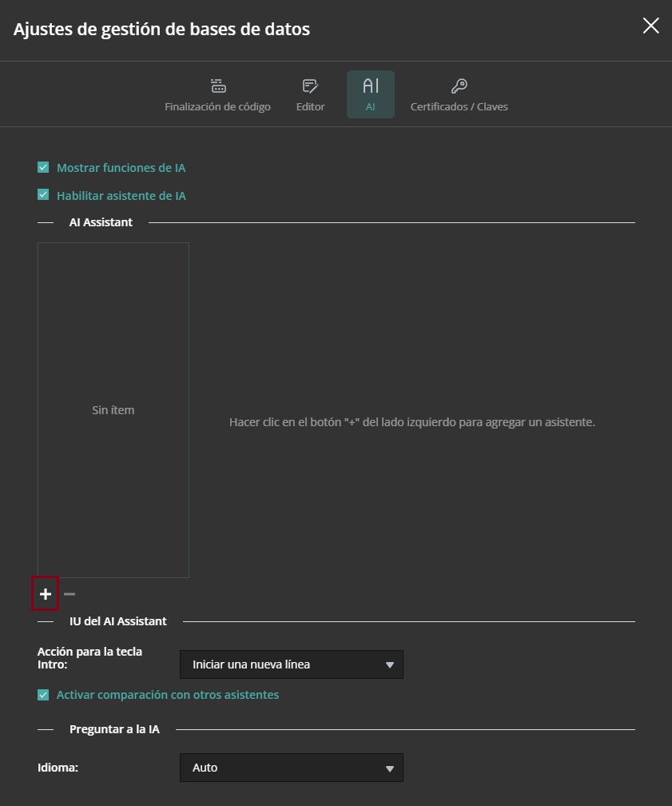Click the pencil icon on the Editor tab
The width and height of the screenshot is (672, 806).
[310, 84]
